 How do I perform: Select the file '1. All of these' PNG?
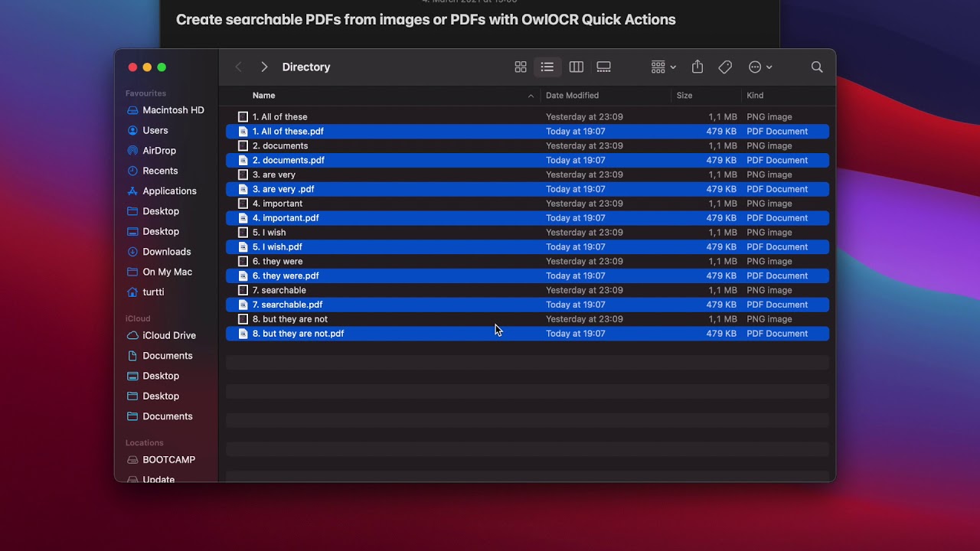click(528, 117)
